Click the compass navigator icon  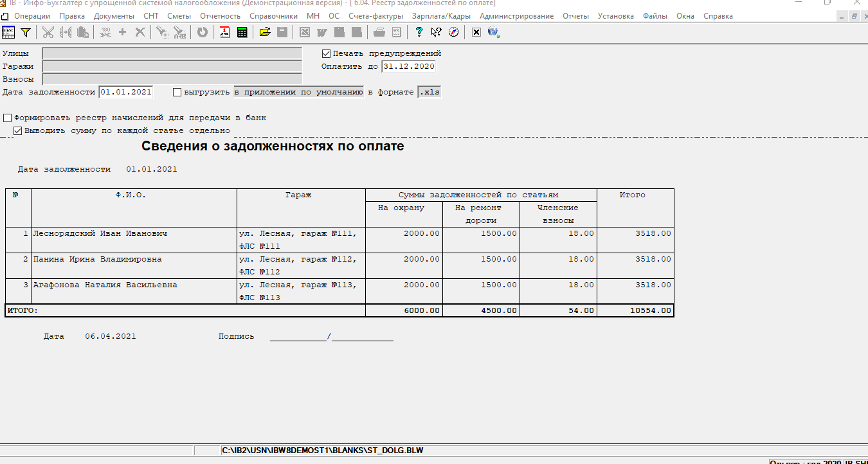pyautogui.click(x=453, y=31)
